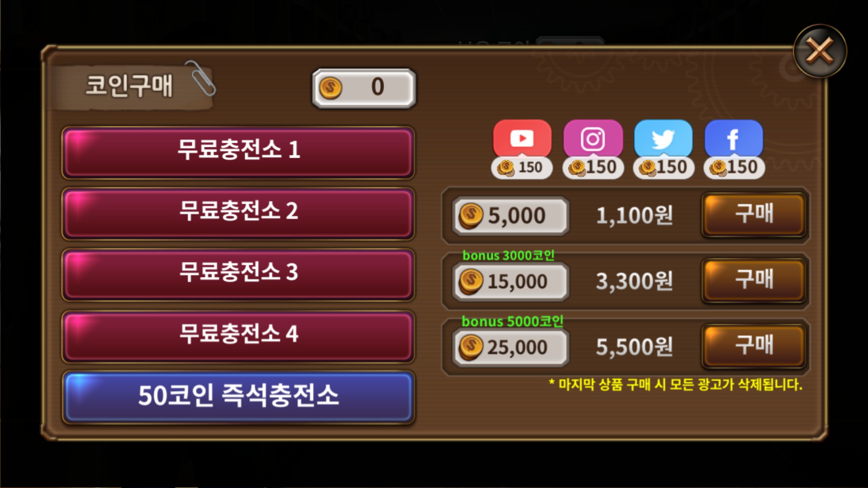868x488 pixels.
Task: Click the 25,000 coin package icon
Action: click(x=471, y=347)
